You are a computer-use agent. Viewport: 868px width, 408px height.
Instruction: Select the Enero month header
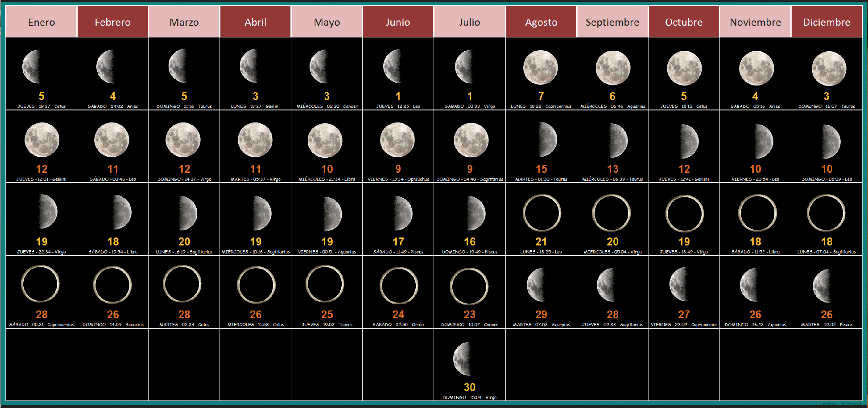(x=41, y=22)
